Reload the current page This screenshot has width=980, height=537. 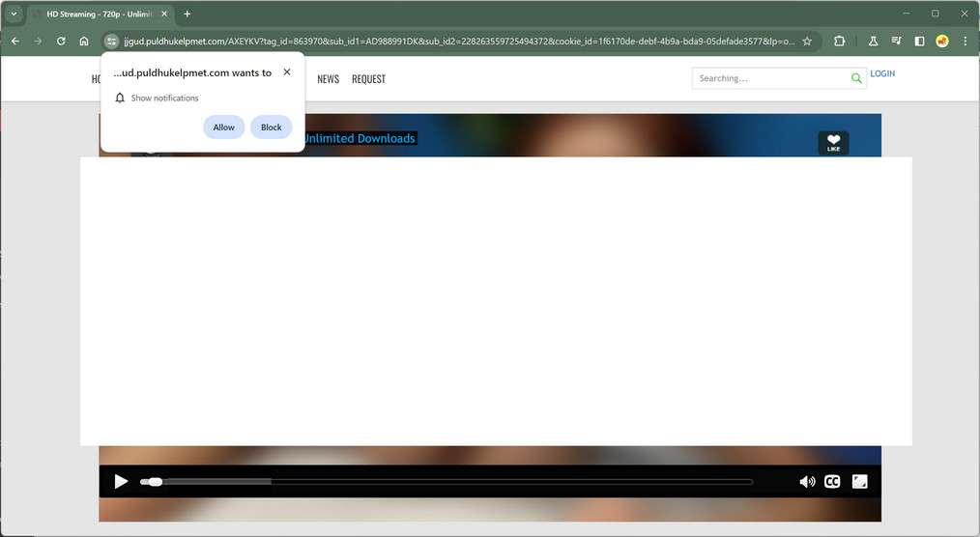[61, 42]
